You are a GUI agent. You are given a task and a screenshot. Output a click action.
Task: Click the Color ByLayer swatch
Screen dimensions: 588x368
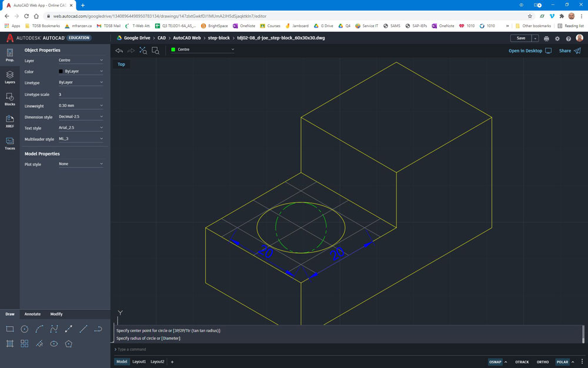click(x=61, y=71)
